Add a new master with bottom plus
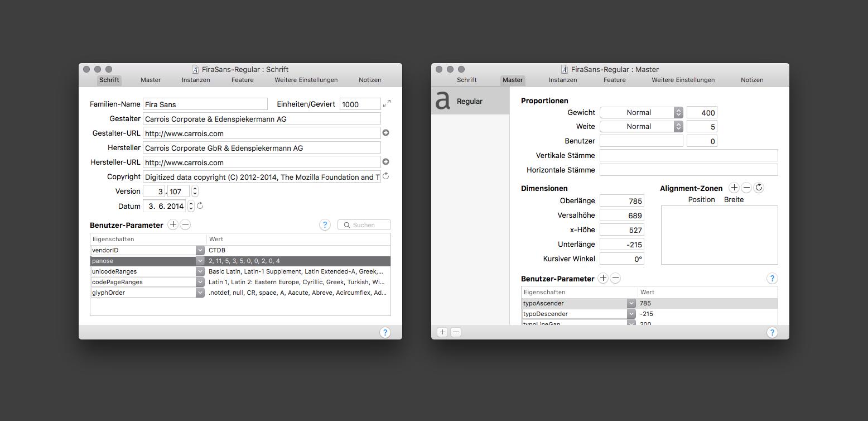This screenshot has height=421, width=868. click(442, 332)
